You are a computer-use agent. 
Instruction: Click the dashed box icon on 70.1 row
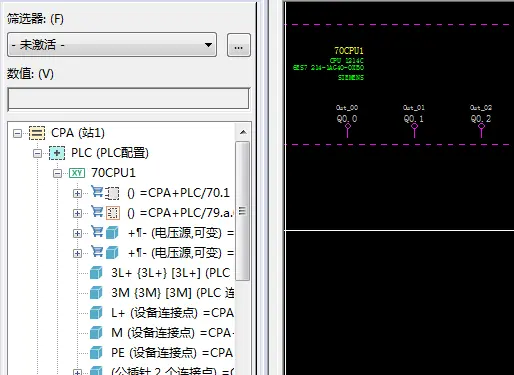tap(112, 193)
